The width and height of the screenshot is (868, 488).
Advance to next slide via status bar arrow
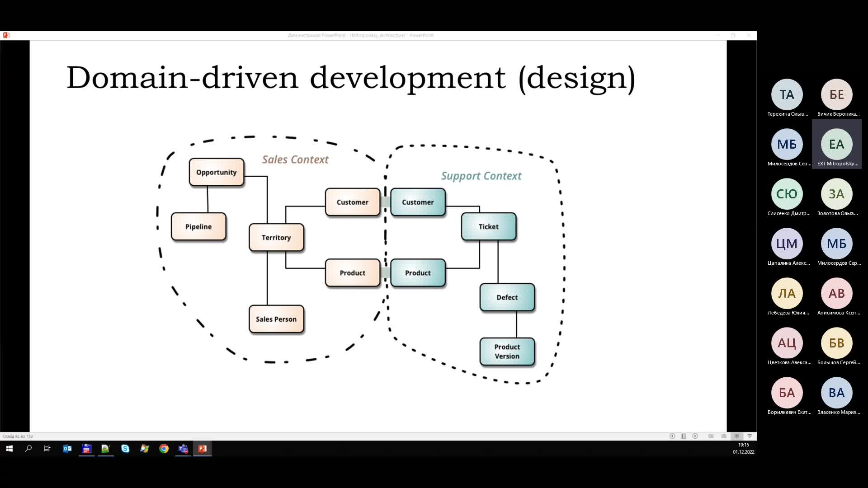click(695, 436)
